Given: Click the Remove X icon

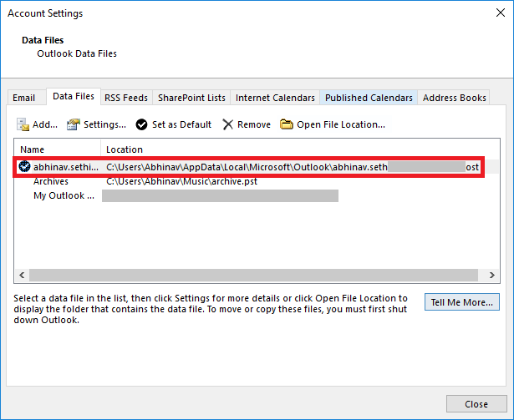Looking at the screenshot, I should pyautogui.click(x=227, y=124).
